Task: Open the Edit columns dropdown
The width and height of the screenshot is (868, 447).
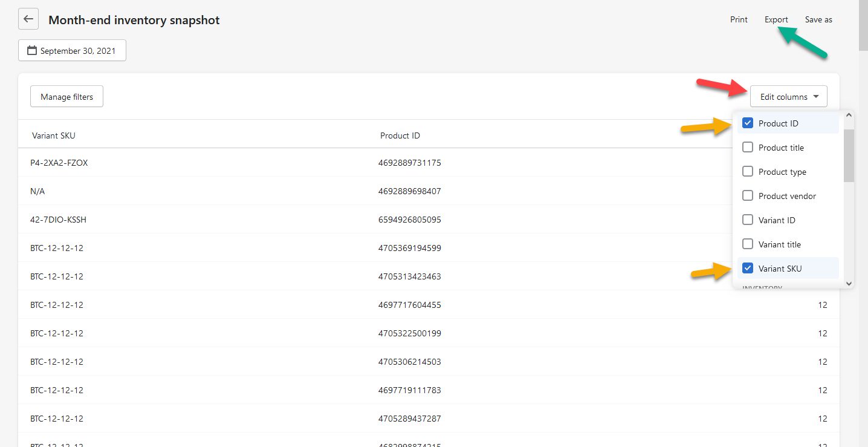Action: click(789, 97)
